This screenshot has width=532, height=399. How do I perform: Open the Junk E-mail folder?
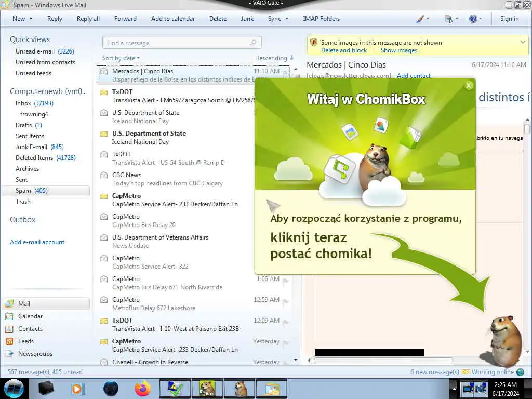39,147
